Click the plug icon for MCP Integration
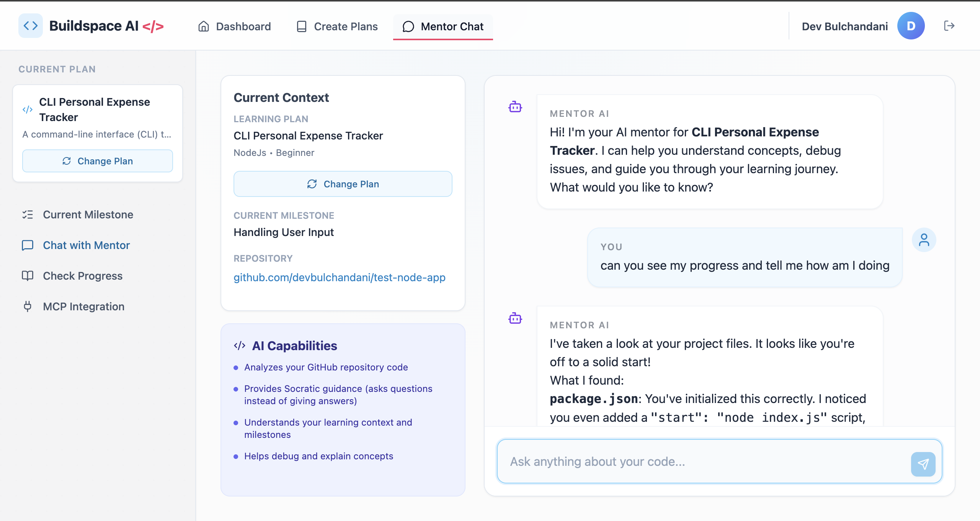The height and width of the screenshot is (521, 980). point(28,306)
